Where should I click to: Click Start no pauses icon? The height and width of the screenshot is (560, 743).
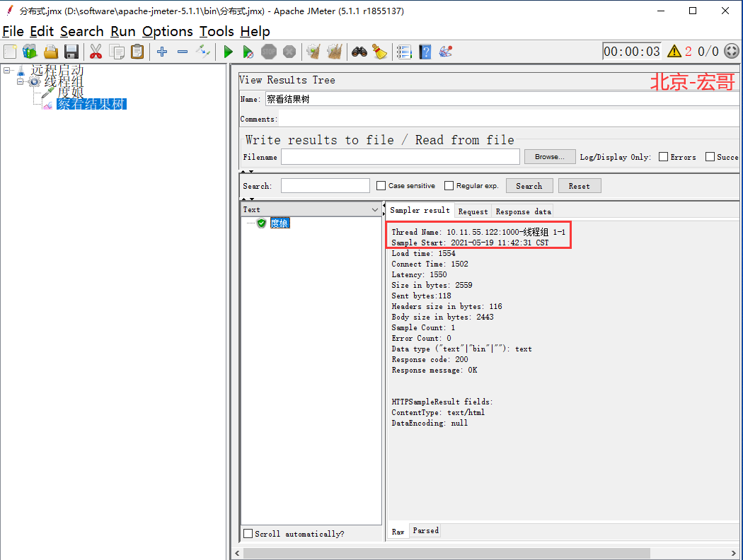[248, 52]
